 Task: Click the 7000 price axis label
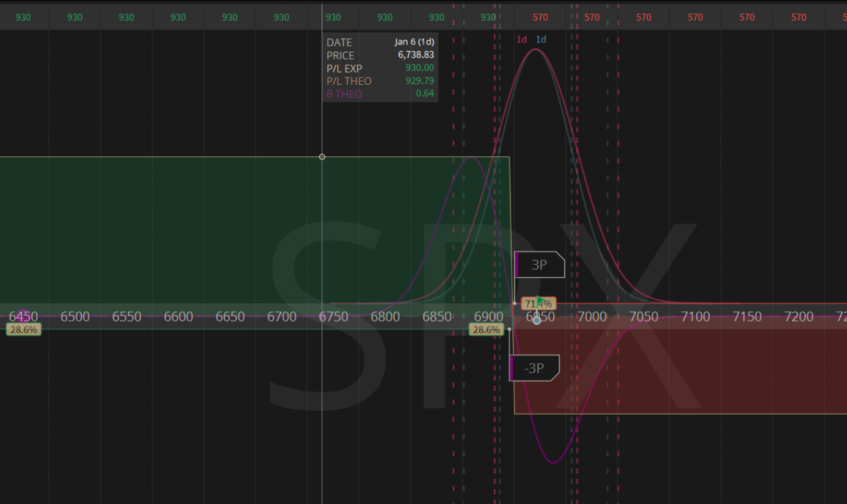[591, 317]
